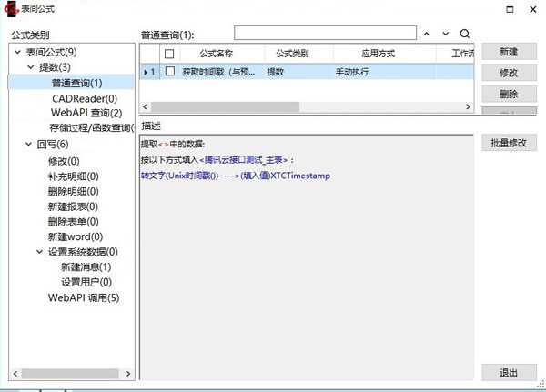Click left arrow of category tree scrollbar
546x392 pixels.
[x=15, y=372]
